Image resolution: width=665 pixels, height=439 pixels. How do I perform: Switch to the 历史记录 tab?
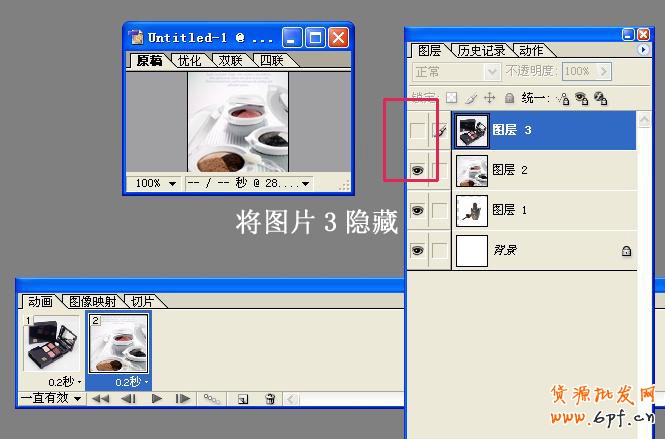(x=482, y=50)
